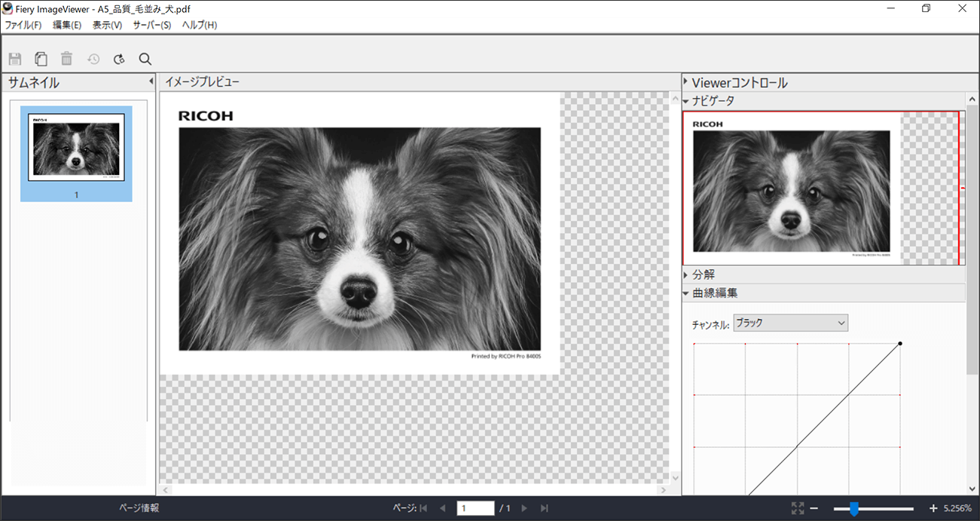Image resolution: width=980 pixels, height=521 pixels.
Task: Open the 表示(V) menu
Action: (107, 25)
